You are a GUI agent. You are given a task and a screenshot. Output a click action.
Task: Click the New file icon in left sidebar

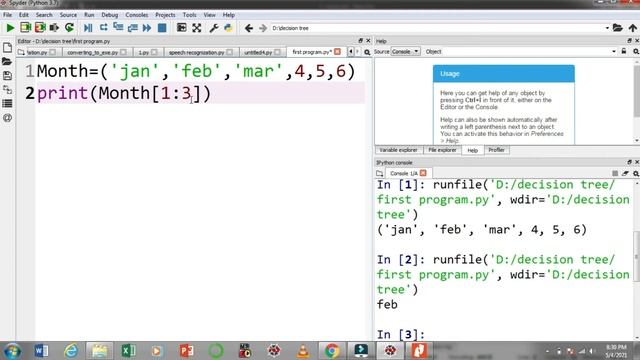pos(7,47)
